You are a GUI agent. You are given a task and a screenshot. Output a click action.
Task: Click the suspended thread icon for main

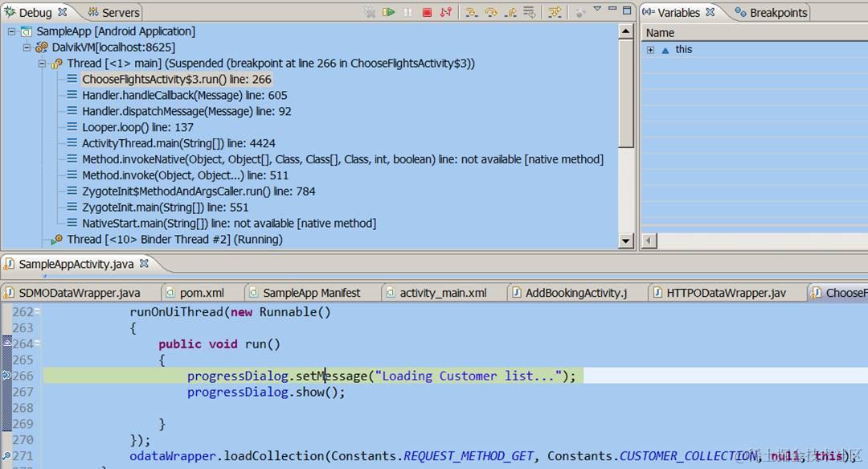click(x=56, y=64)
